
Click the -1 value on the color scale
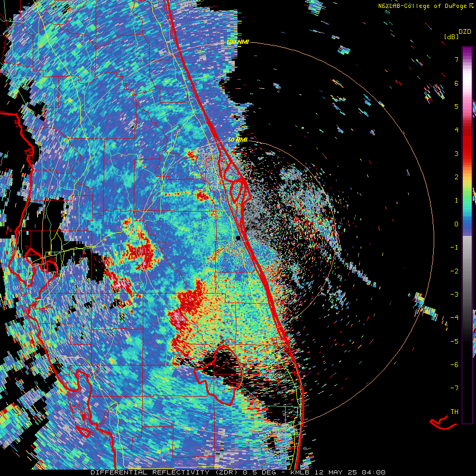[x=454, y=248]
